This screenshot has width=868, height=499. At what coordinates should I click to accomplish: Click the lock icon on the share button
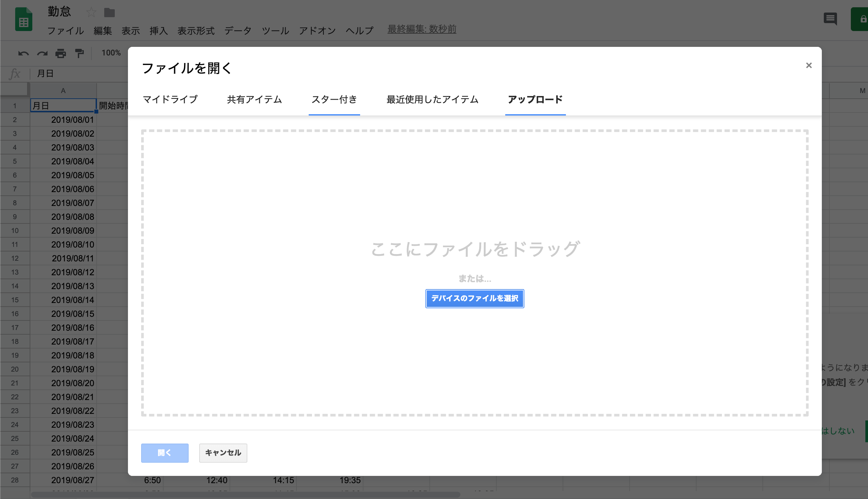(863, 19)
